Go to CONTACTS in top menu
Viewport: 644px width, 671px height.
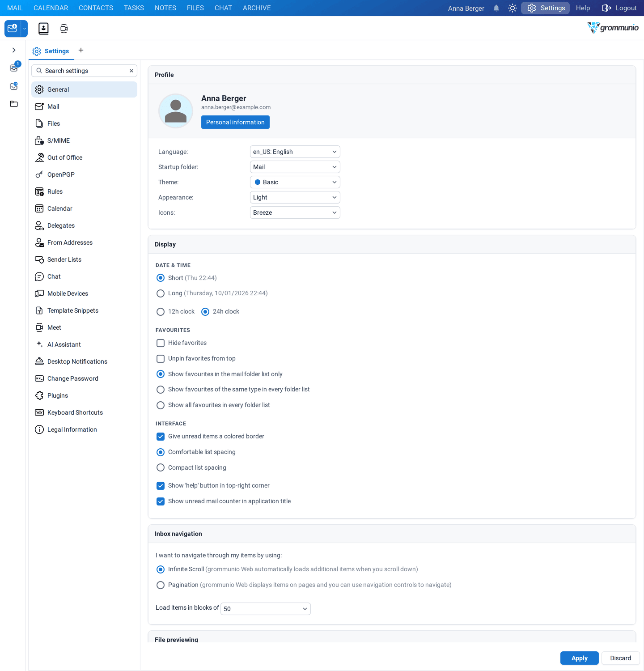[96, 8]
